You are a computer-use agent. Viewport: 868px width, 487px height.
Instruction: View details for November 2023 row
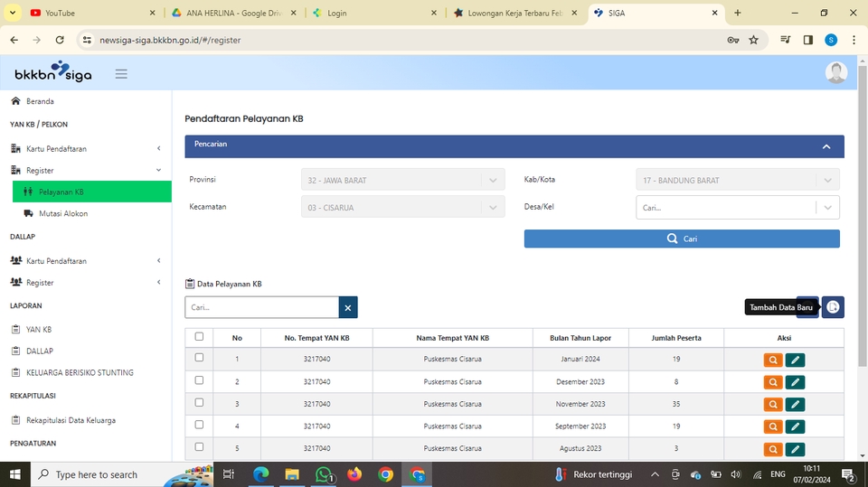pyautogui.click(x=773, y=404)
